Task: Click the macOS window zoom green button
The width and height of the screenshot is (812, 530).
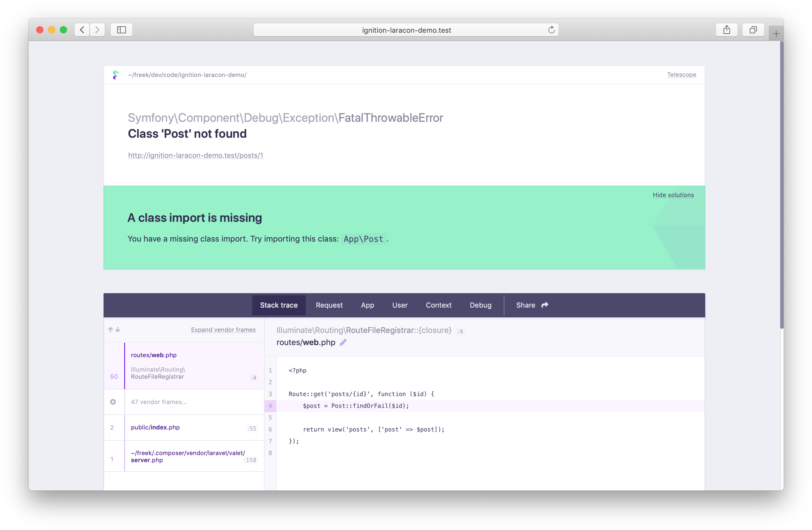Action: pyautogui.click(x=63, y=30)
